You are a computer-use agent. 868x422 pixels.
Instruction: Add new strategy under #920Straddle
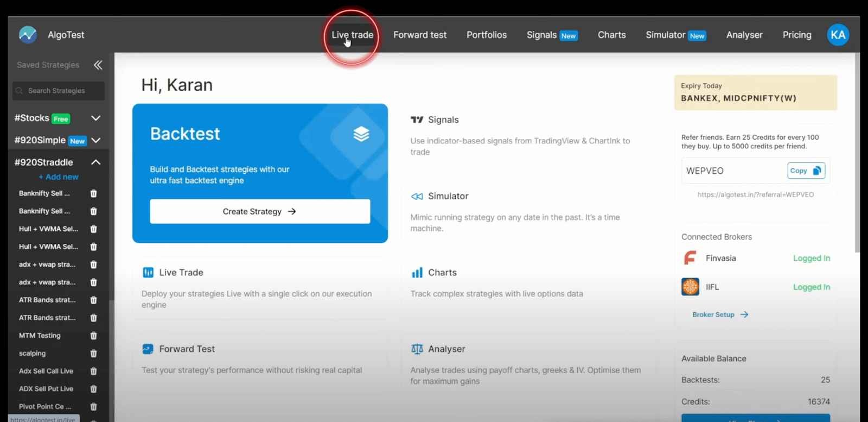pyautogui.click(x=59, y=177)
